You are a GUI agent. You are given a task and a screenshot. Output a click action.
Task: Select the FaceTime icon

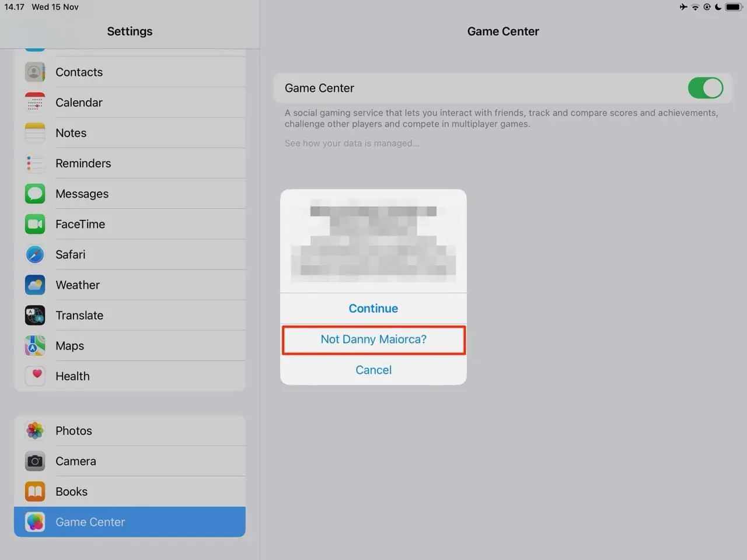34,224
